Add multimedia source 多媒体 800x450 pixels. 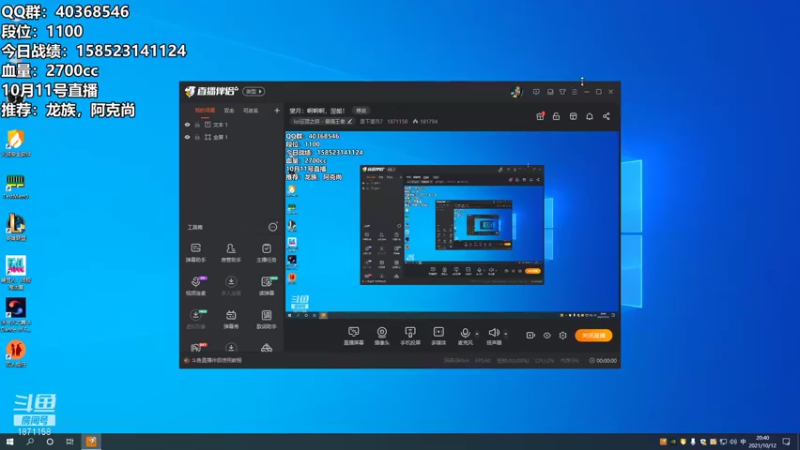pos(438,336)
